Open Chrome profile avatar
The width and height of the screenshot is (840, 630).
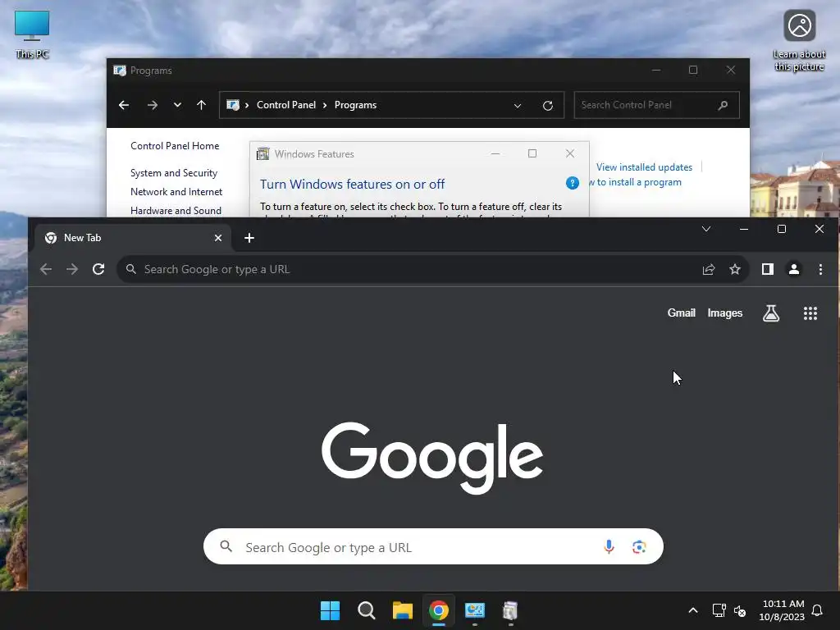(794, 269)
